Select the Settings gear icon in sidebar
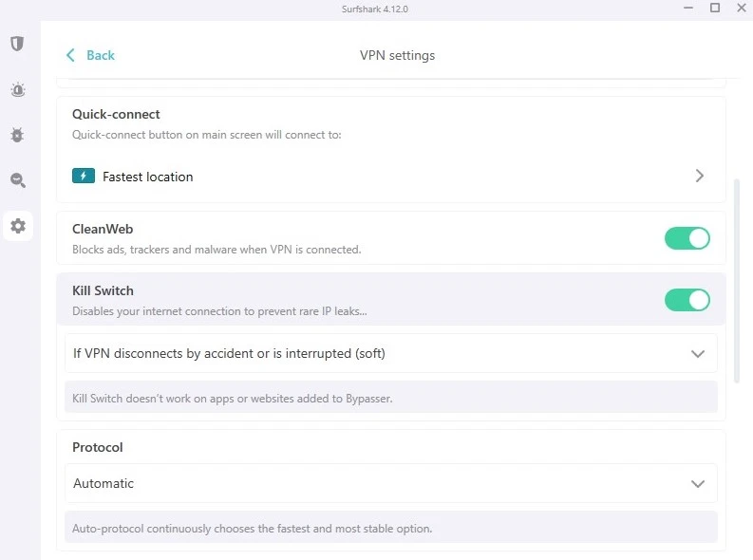The height and width of the screenshot is (560, 753). coord(17,226)
